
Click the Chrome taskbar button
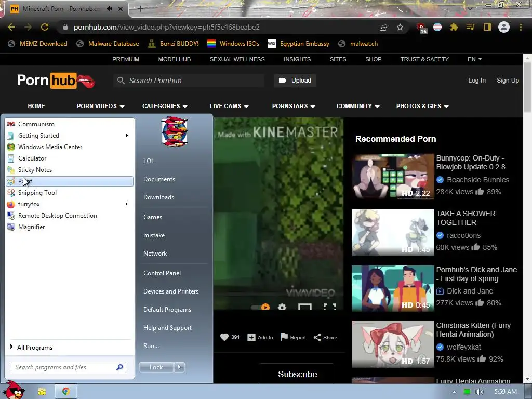pyautogui.click(x=66, y=392)
